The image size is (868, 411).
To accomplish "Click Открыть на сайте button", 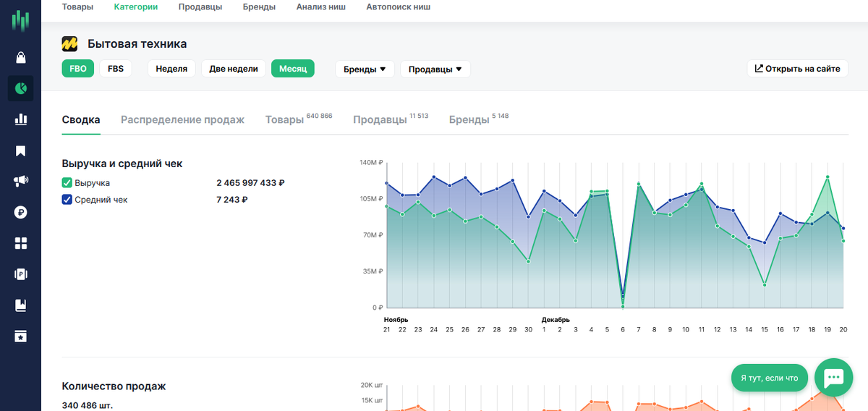I will (797, 69).
